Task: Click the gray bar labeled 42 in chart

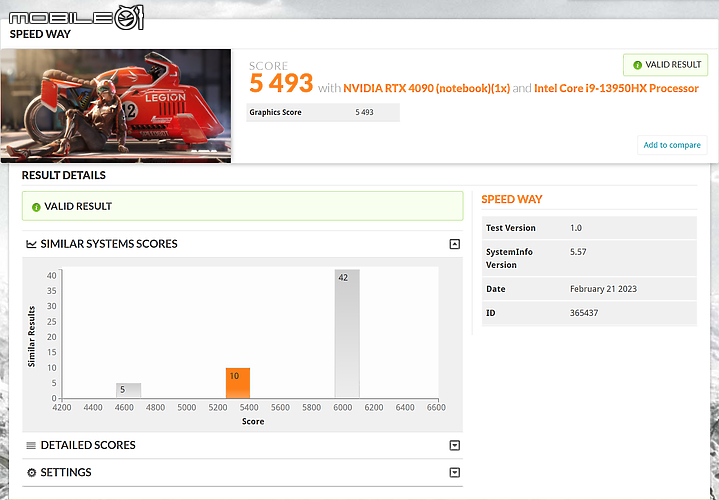Action: [x=347, y=333]
